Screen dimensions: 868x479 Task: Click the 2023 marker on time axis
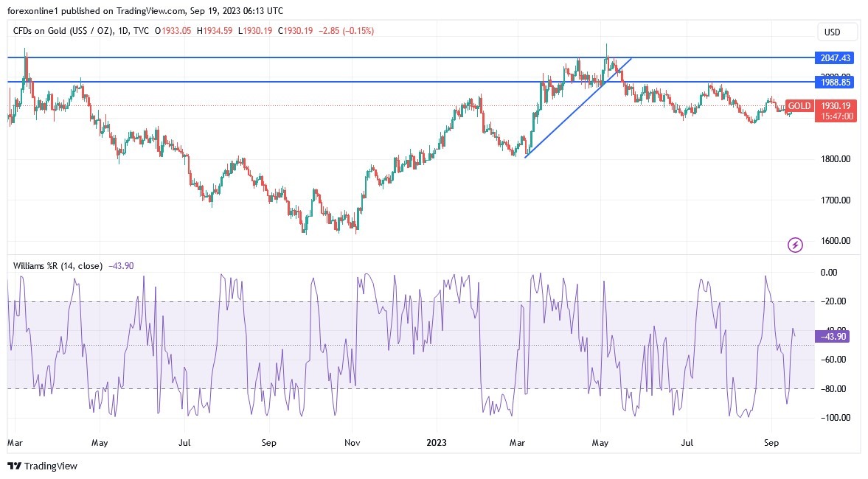(x=437, y=443)
